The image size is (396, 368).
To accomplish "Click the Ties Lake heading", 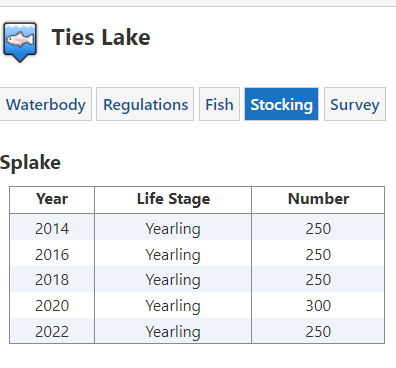I will 101,37.
